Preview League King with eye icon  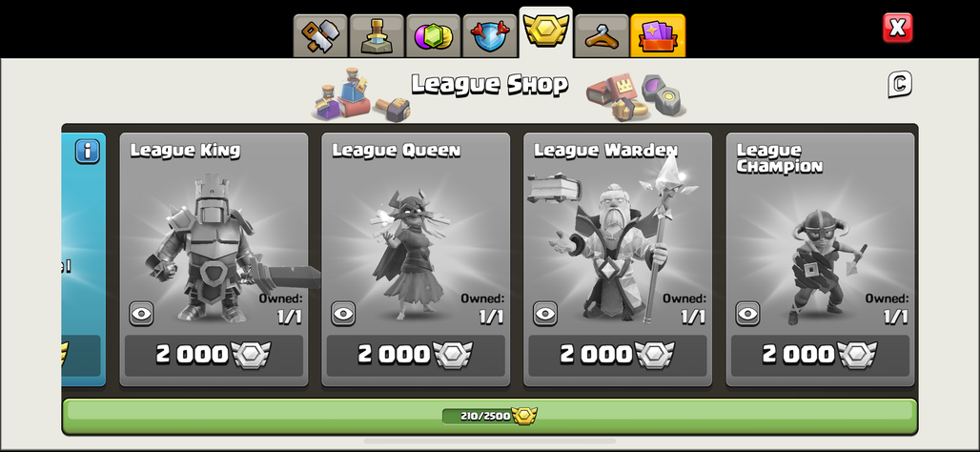[x=141, y=314]
